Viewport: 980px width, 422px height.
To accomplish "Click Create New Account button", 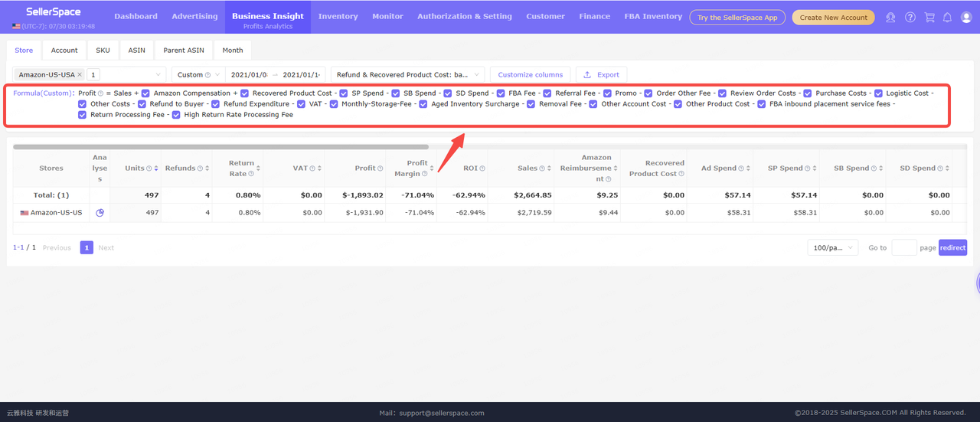I will [833, 17].
